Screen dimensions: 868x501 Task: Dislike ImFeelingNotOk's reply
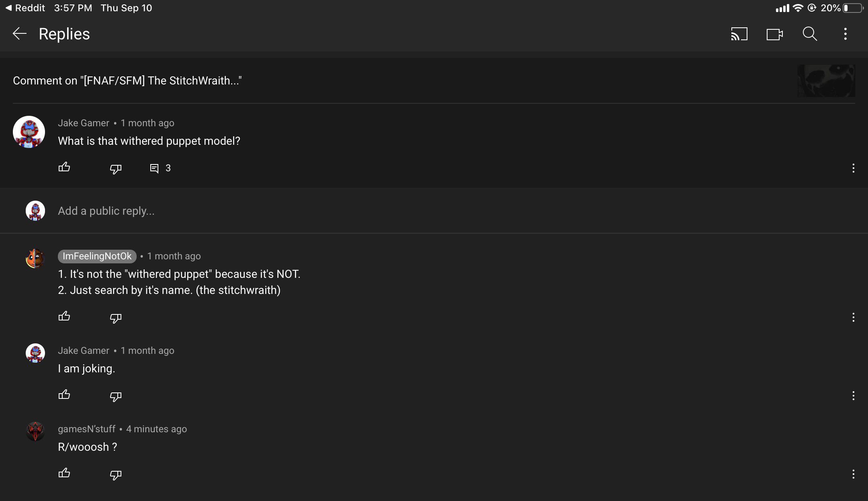point(115,318)
